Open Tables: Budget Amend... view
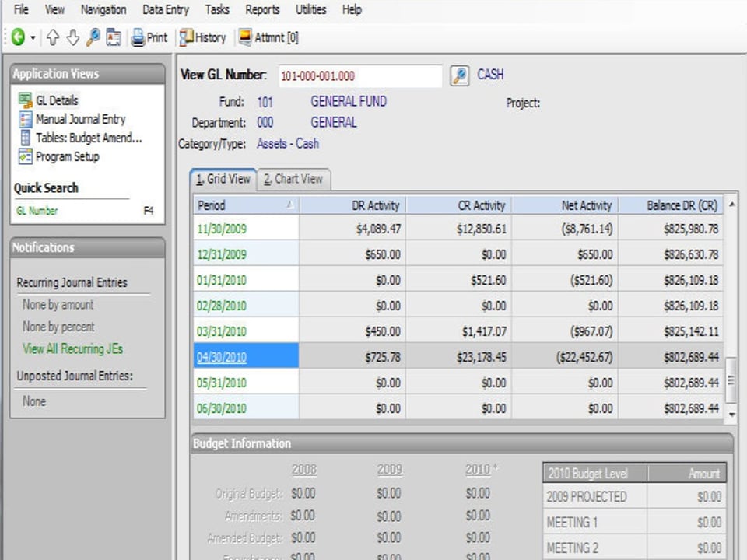 click(x=89, y=138)
